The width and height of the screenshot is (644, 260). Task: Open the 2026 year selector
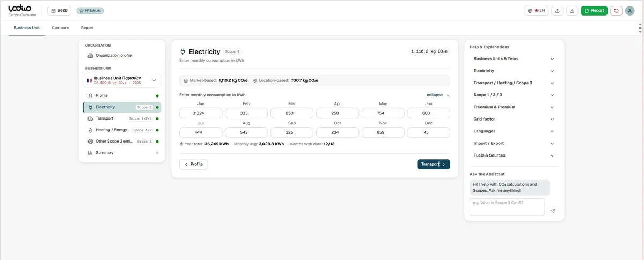pyautogui.click(x=59, y=10)
